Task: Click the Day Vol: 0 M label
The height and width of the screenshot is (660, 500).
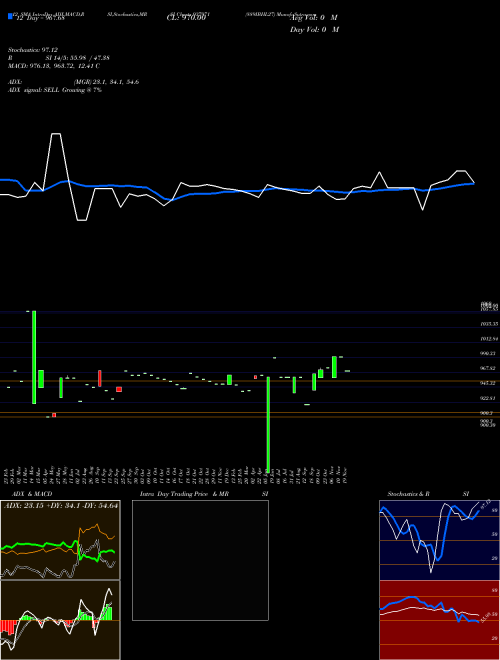Action: tap(314, 29)
